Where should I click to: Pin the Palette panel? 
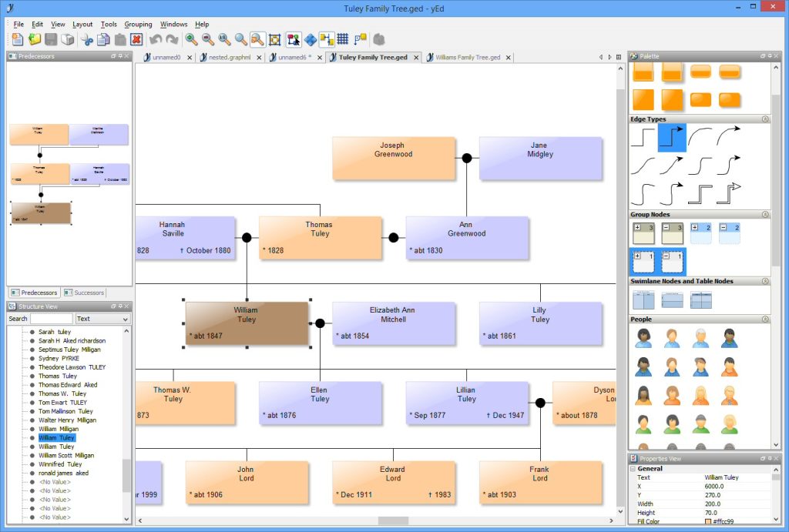(x=771, y=55)
